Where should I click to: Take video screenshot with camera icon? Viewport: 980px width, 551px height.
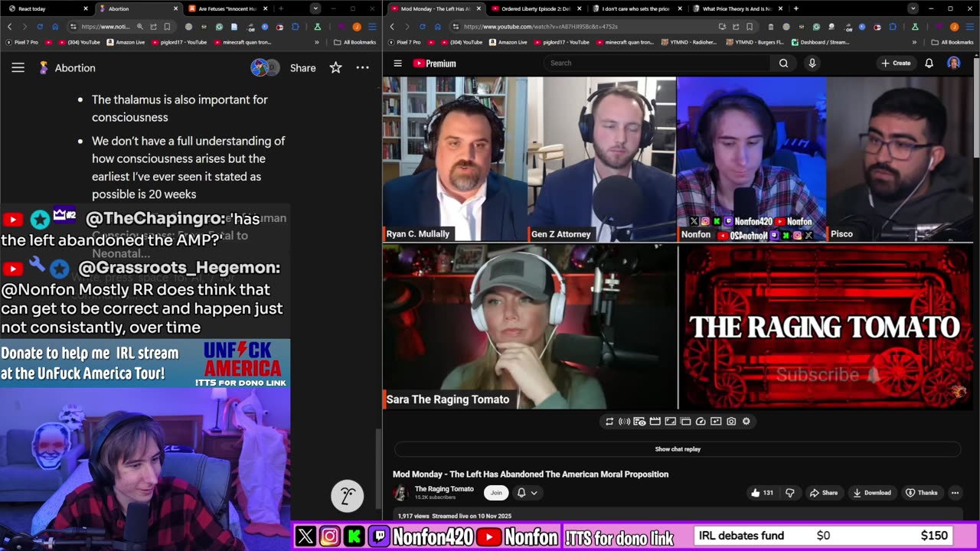[731, 421]
